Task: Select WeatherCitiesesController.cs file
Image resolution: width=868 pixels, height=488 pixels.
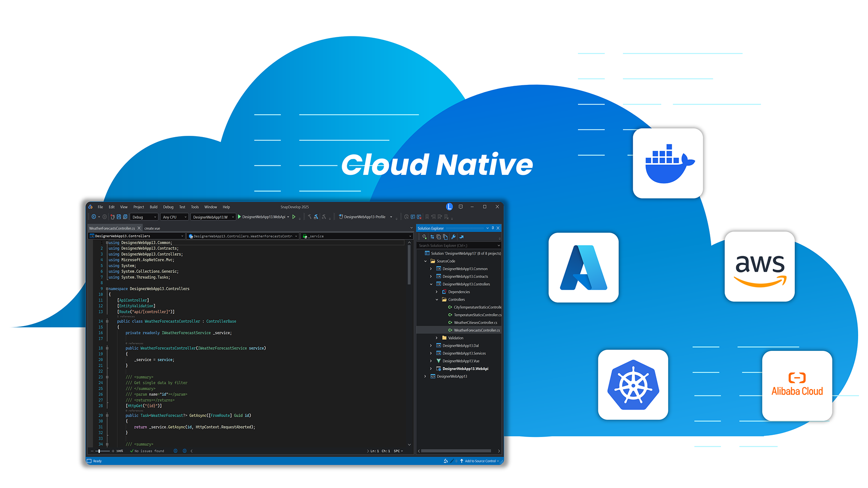Action: [x=472, y=323]
